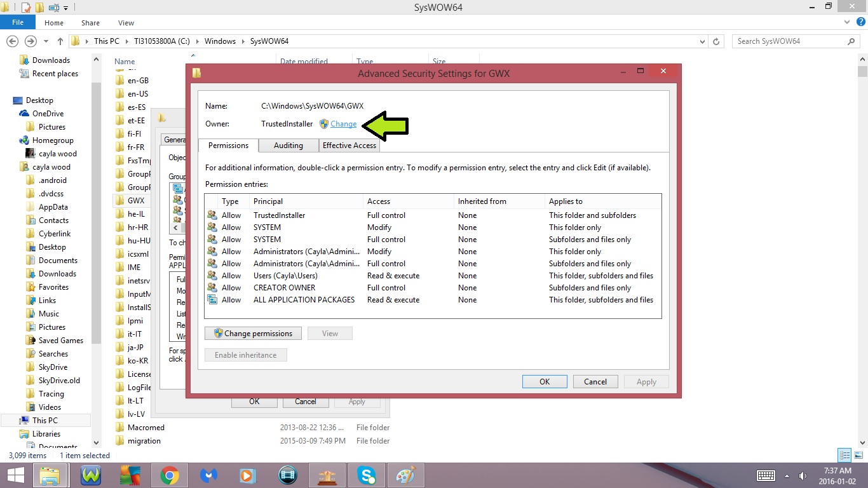Switch to large icons view layout
Viewport: 868px width, 488px height.
point(858,455)
